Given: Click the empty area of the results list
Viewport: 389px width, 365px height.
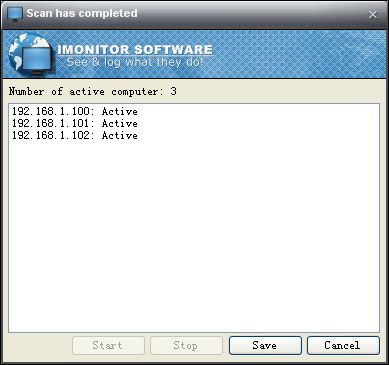Looking at the screenshot, I should click(194, 233).
